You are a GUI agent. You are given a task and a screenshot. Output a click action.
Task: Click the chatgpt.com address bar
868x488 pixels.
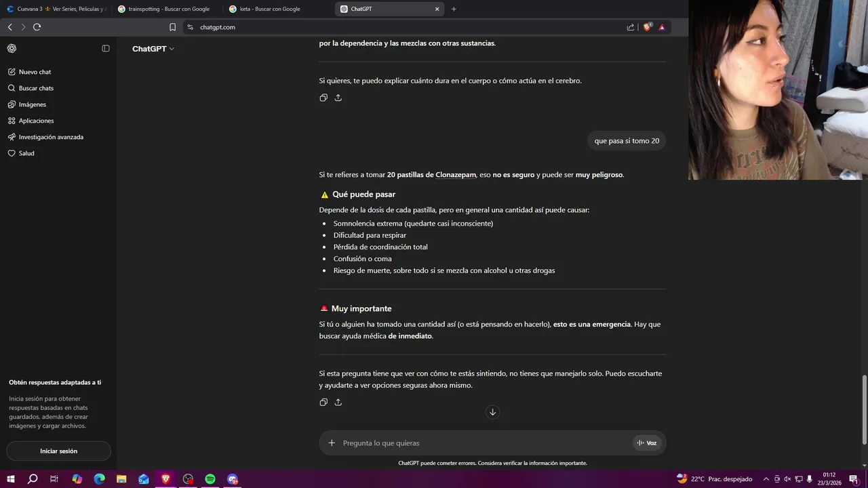[x=407, y=27]
